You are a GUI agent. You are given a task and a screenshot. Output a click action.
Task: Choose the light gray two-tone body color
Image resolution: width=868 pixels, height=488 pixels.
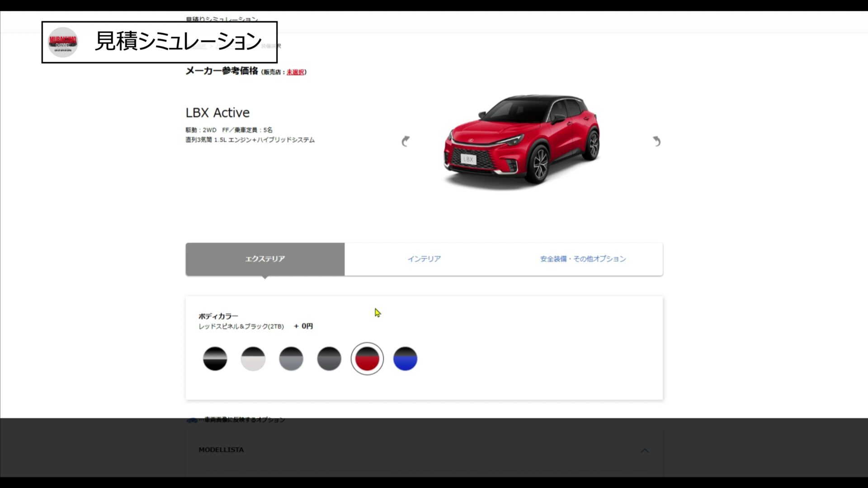291,359
